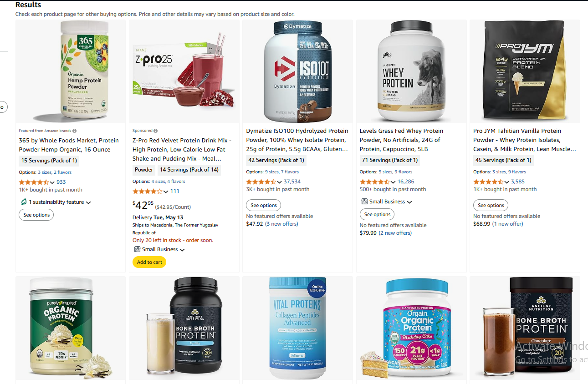Open the 3 new offers link for Dymatize

[x=282, y=224]
